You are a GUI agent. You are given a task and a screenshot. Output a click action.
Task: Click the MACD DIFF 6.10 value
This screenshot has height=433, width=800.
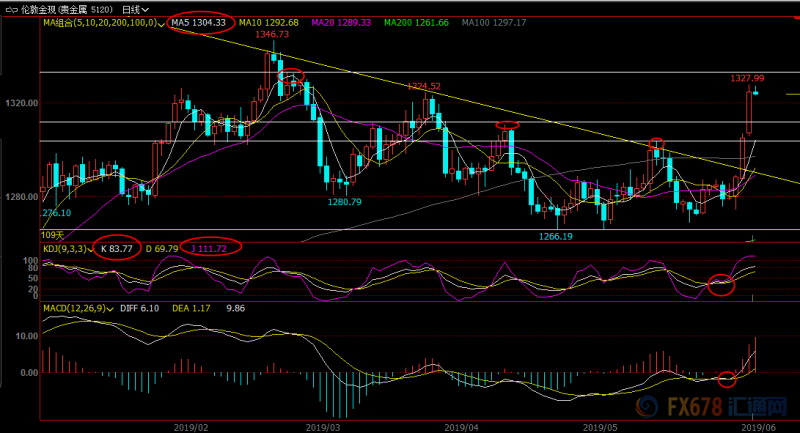(x=139, y=309)
